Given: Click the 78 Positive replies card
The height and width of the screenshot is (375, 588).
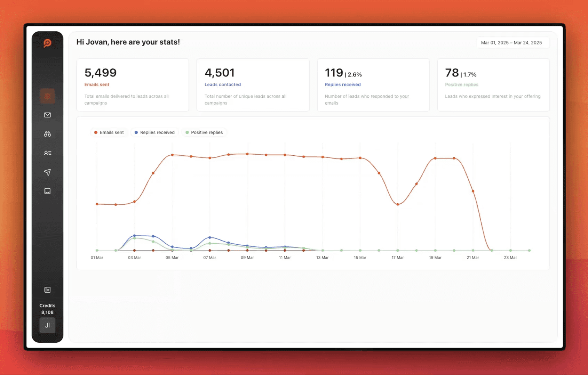Looking at the screenshot, I should 493,85.
